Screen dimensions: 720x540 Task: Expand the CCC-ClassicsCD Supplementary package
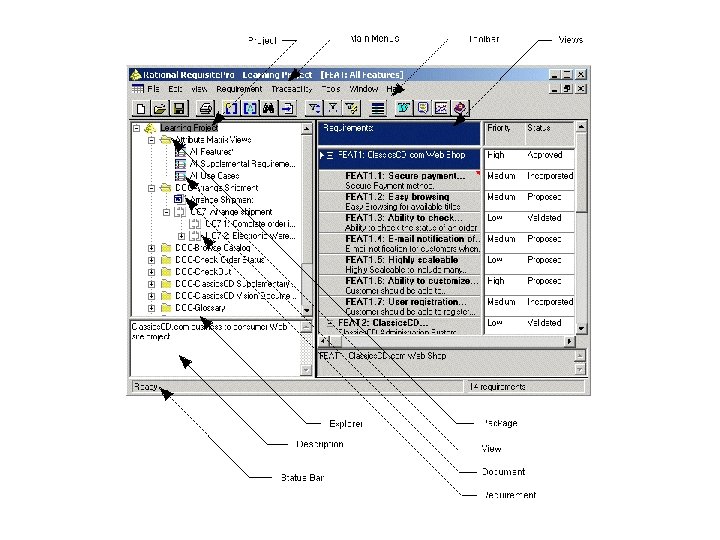152,284
